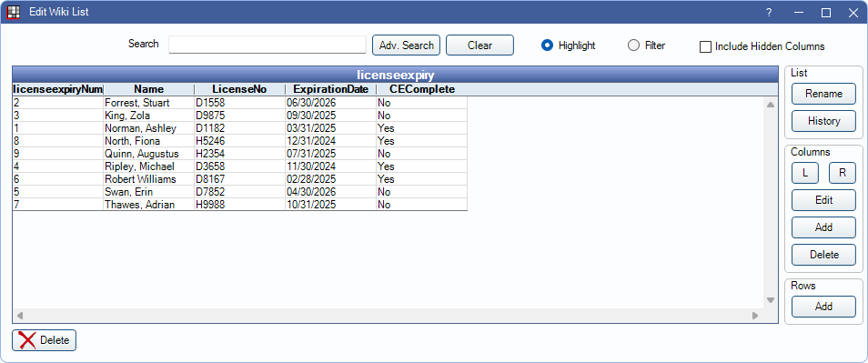Open help with the question mark icon
Screen dimensions: 868x363
[x=769, y=12]
